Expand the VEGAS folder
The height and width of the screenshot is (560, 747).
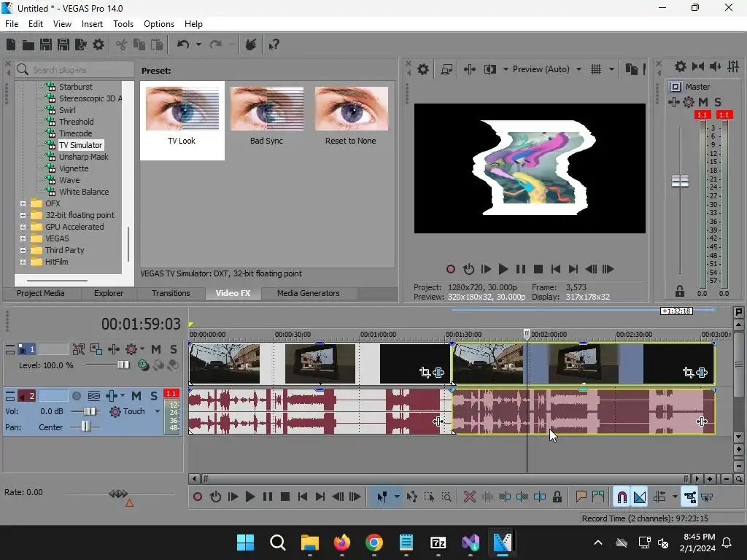[23, 238]
